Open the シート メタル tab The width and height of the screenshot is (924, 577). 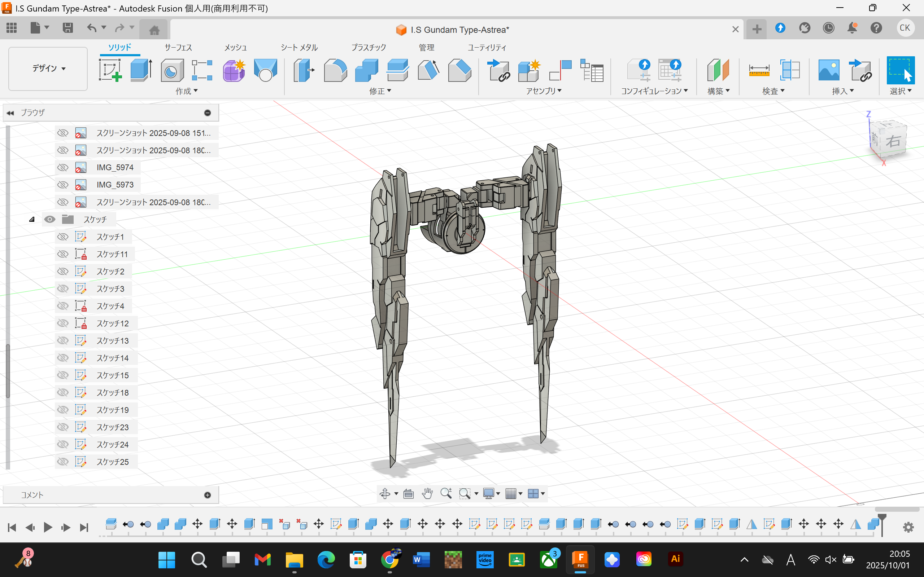(299, 47)
